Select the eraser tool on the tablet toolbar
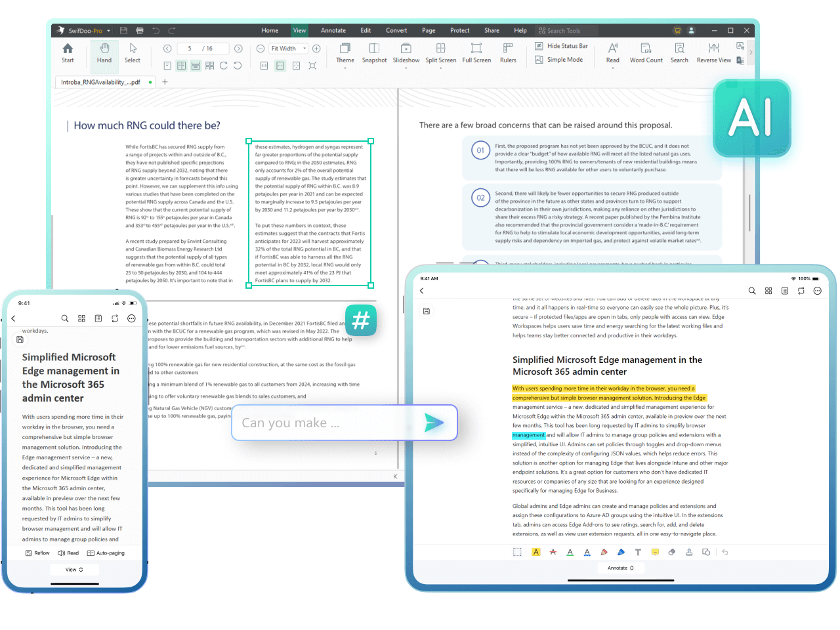Screen dimensions: 840x630 672,552
